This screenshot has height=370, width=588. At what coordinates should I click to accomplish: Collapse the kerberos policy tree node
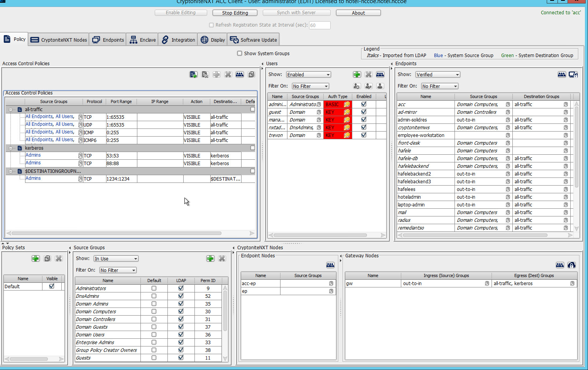pos(10,148)
